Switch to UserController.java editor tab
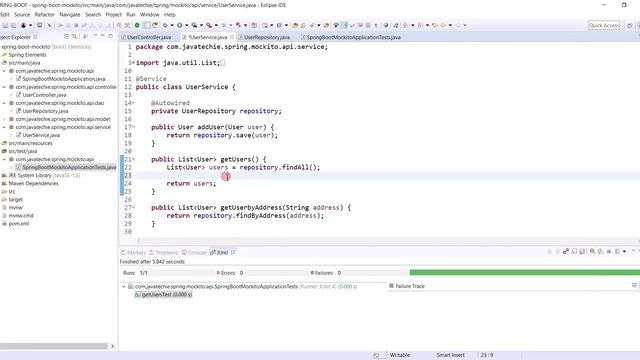This screenshot has height=360, width=640. pyautogui.click(x=149, y=37)
